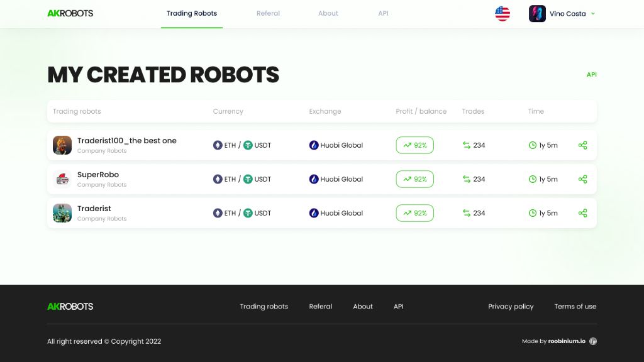Click ETH coin icon in last Traderist row
This screenshot has height=362, width=644.
218,214
